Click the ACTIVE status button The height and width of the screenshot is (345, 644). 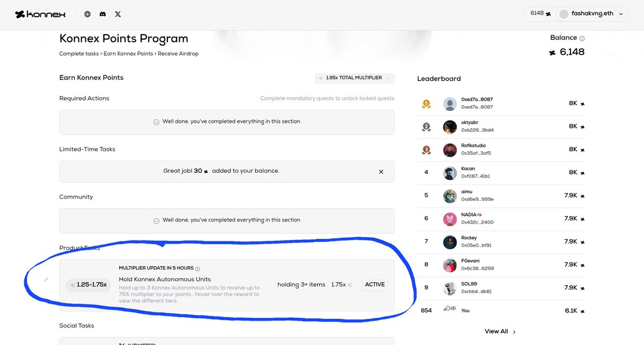coord(375,285)
